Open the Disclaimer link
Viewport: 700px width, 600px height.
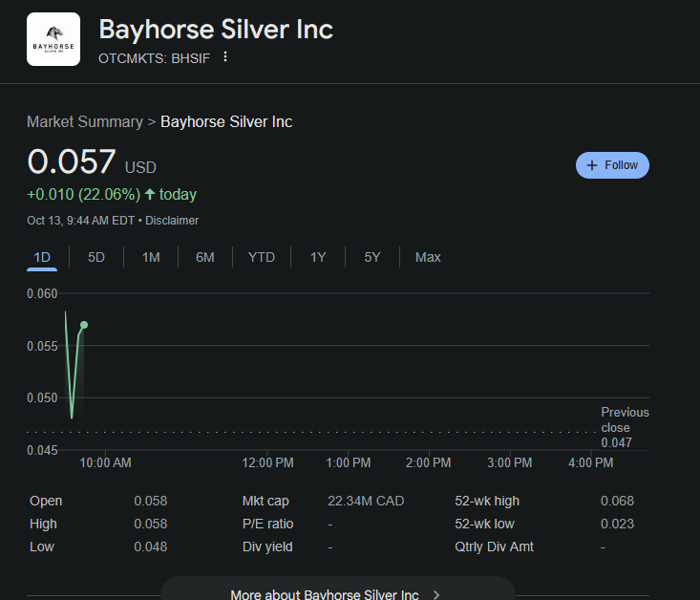172,221
